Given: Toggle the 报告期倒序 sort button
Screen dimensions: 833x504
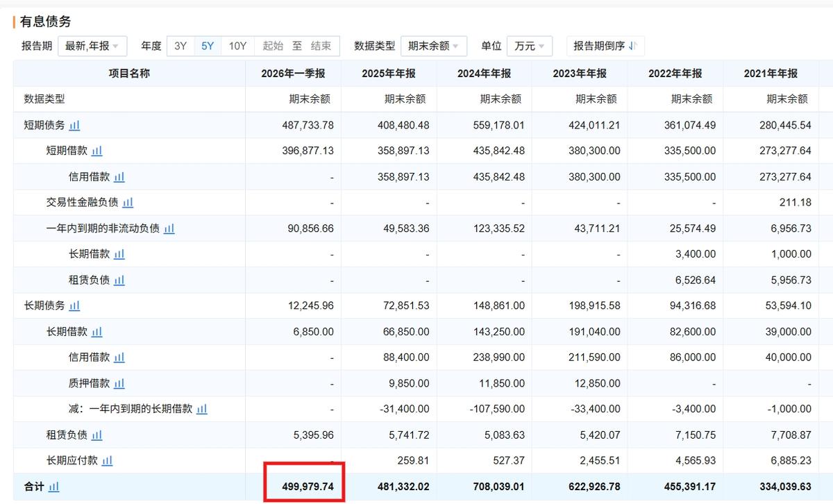Looking at the screenshot, I should (605, 46).
